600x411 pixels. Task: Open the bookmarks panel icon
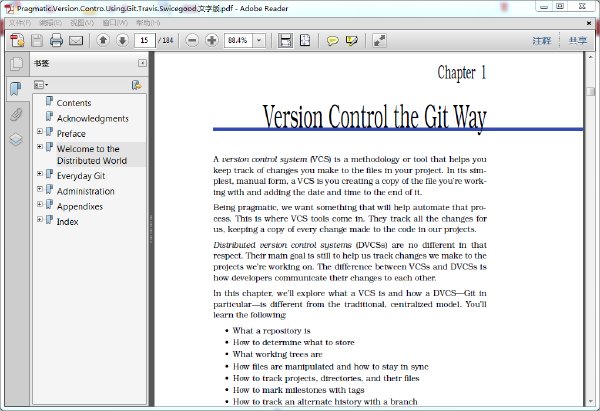tap(16, 89)
